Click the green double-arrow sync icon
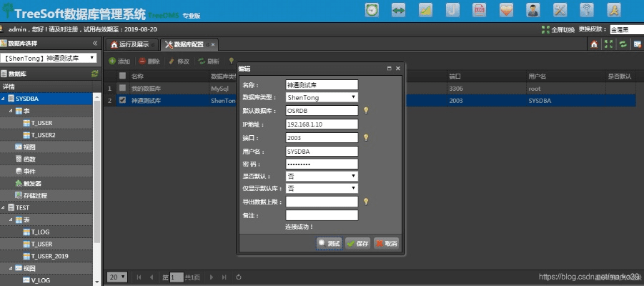Image resolution: width=644 pixels, height=286 pixels. [x=398, y=10]
